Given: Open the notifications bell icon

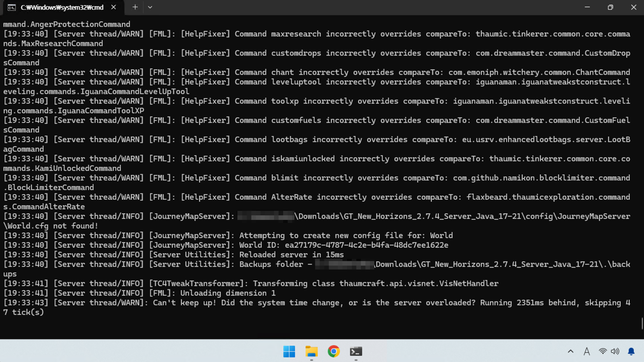Looking at the screenshot, I should point(631,351).
